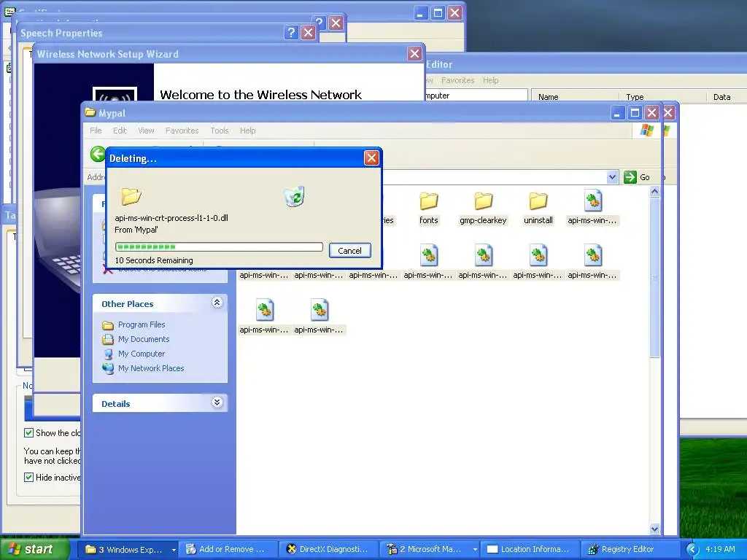Select the api-ms-win DLL beside uninstall folder
Screen dimensions: 747x560
pyautogui.click(x=592, y=208)
